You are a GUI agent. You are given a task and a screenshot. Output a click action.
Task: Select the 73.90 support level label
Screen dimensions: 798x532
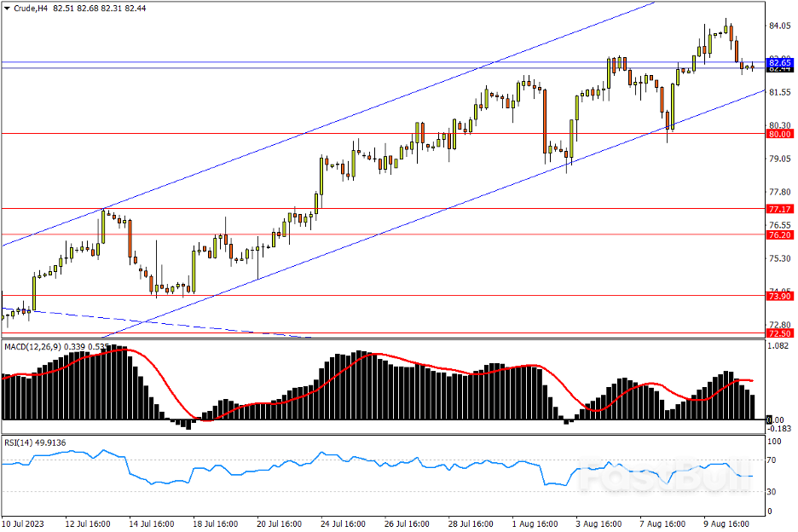779,296
